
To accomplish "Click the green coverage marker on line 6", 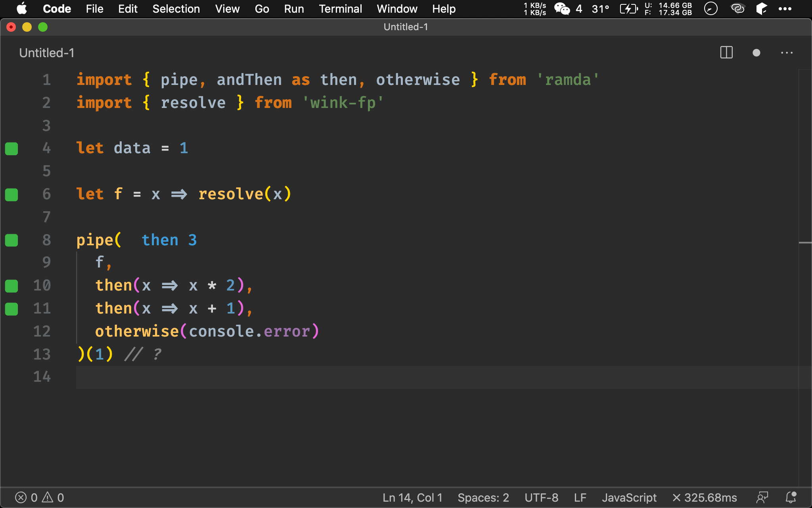I will (x=11, y=194).
